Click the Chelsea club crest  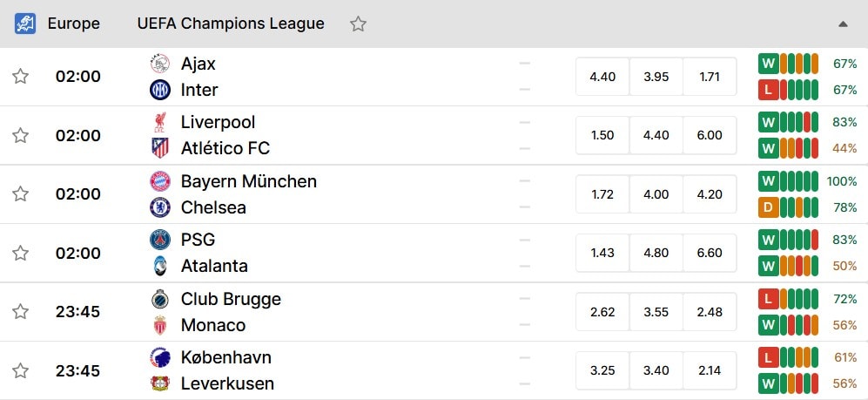click(160, 207)
